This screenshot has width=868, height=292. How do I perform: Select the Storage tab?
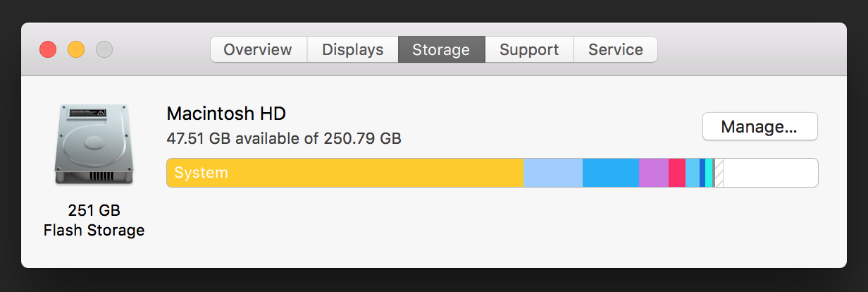[441, 50]
